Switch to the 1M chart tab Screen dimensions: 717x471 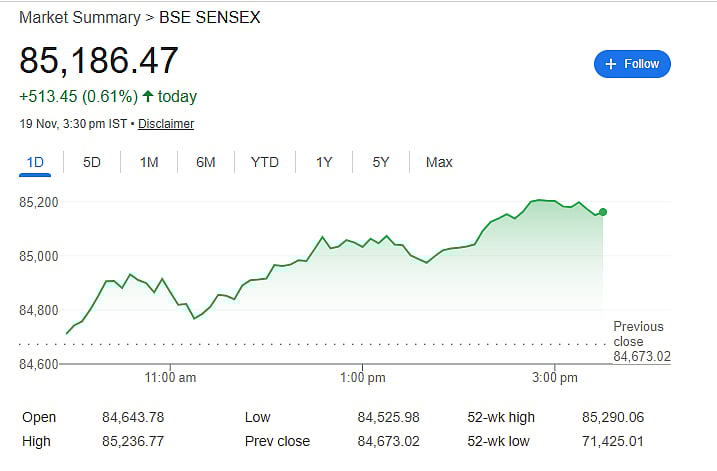pyautogui.click(x=149, y=162)
